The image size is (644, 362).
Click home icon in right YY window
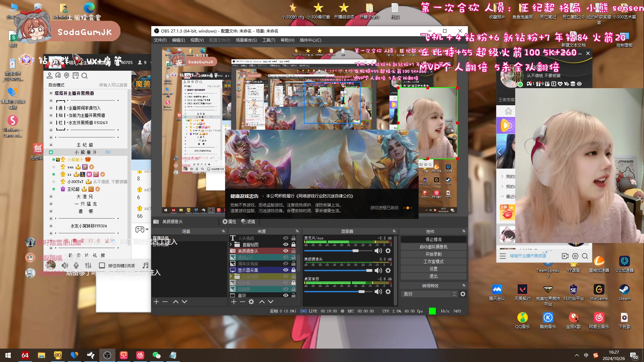pyautogui.click(x=508, y=111)
